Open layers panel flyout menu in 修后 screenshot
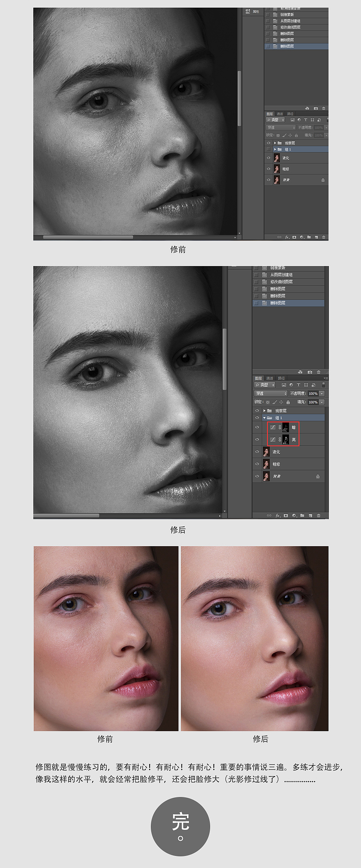 pos(326,378)
